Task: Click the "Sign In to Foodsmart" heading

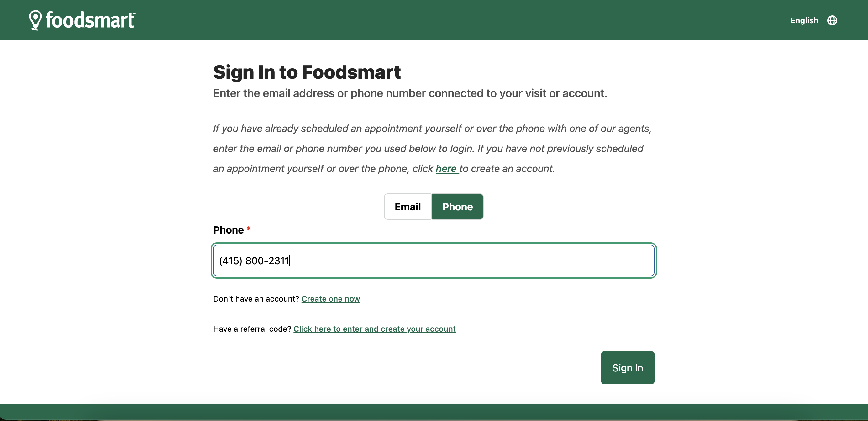Action: tap(307, 72)
